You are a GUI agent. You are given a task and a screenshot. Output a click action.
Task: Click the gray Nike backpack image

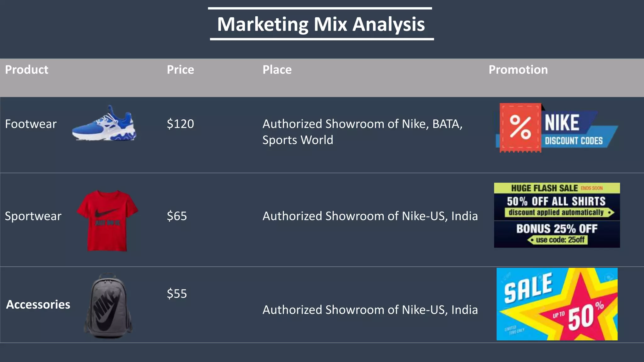pos(108,306)
